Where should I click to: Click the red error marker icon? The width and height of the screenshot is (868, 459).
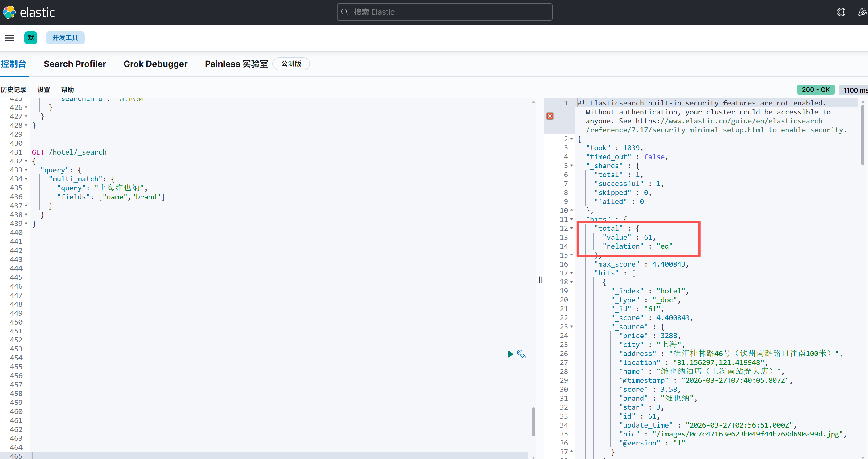[550, 116]
